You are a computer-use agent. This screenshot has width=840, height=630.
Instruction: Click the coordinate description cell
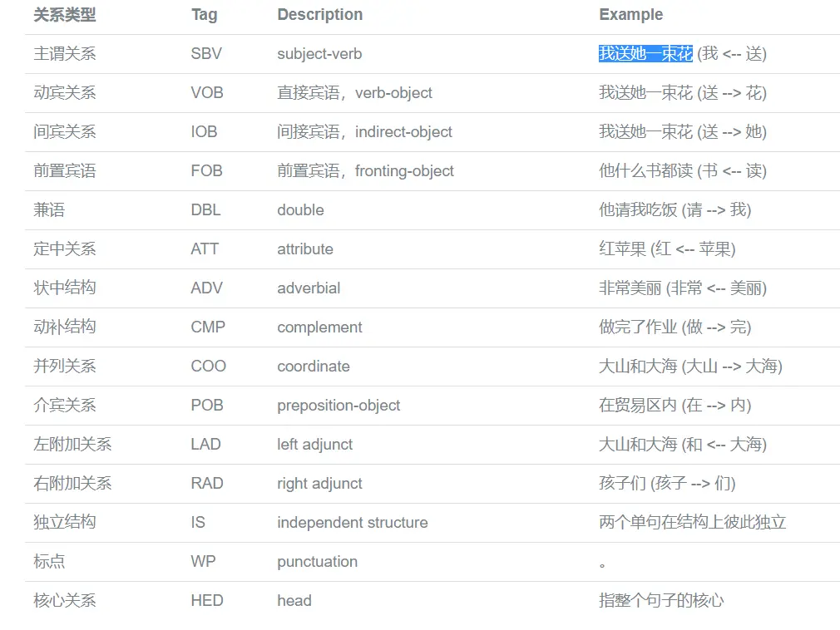click(314, 367)
